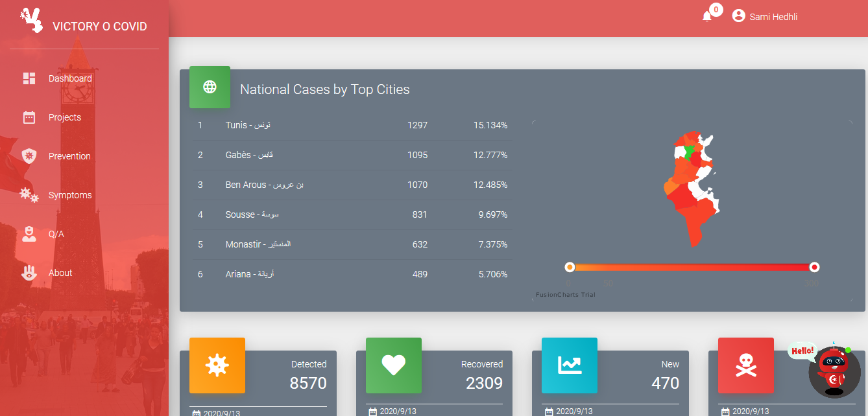The width and height of the screenshot is (868, 416).
Task: Click the Sami Hedhli username
Action: (773, 17)
